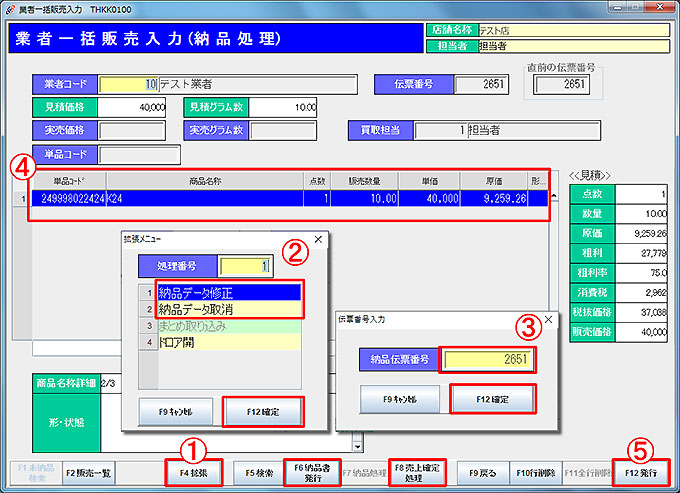The width and height of the screenshot is (680, 493).
Task: Click the 処理番号 input field
Action: [244, 266]
